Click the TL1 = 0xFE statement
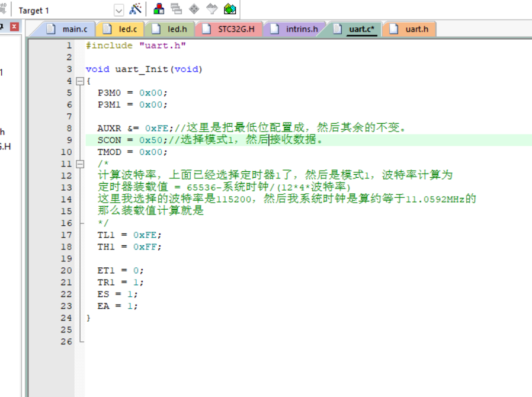Screen dimensions: 532x397 [x=130, y=235]
